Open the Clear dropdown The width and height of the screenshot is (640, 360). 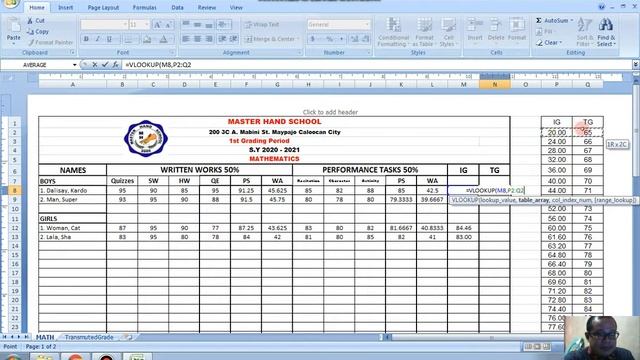[549, 42]
